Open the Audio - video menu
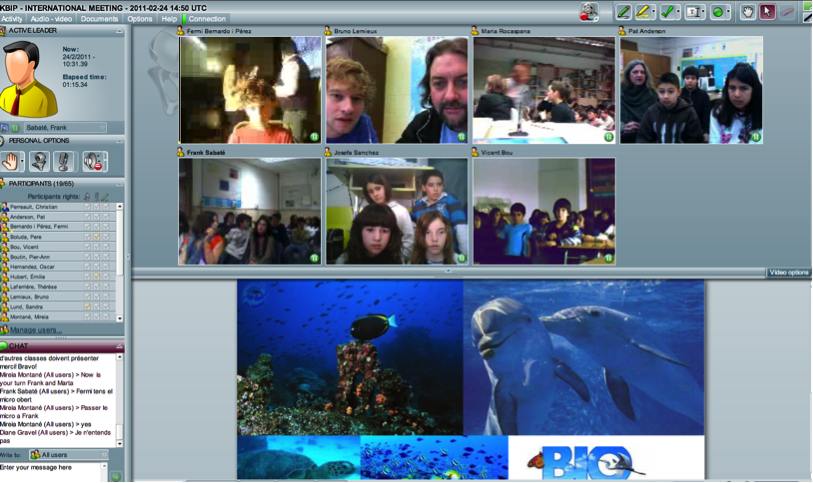 coord(51,19)
